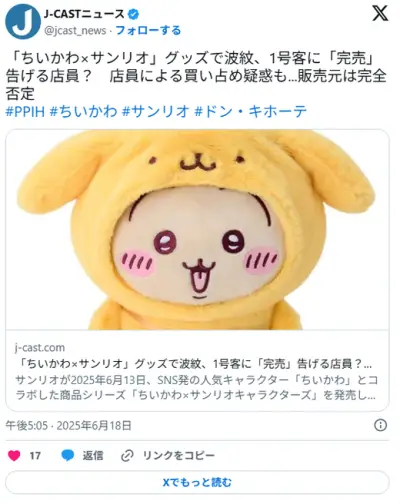This screenshot has height=504, width=400.
Task: Click the reply speech bubble icon
Action: [68, 455]
